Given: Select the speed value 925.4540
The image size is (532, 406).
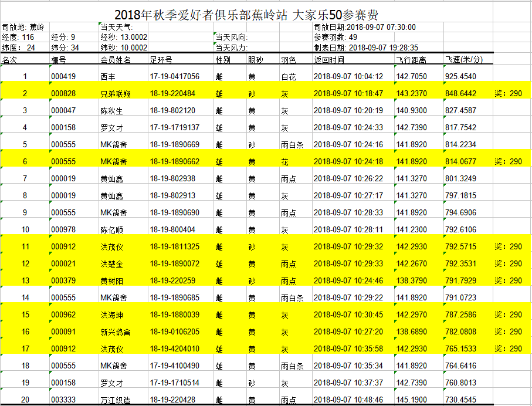Looking at the screenshot, I should pos(460,77).
